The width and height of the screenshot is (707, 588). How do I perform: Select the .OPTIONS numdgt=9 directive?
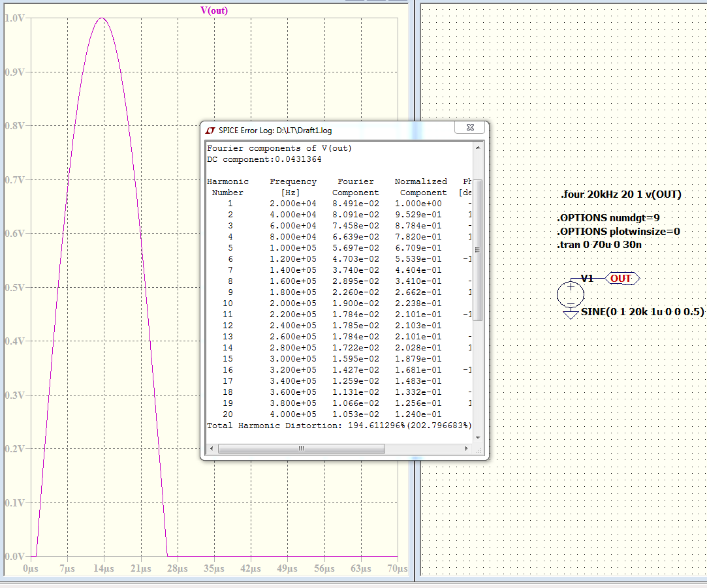pyautogui.click(x=608, y=218)
